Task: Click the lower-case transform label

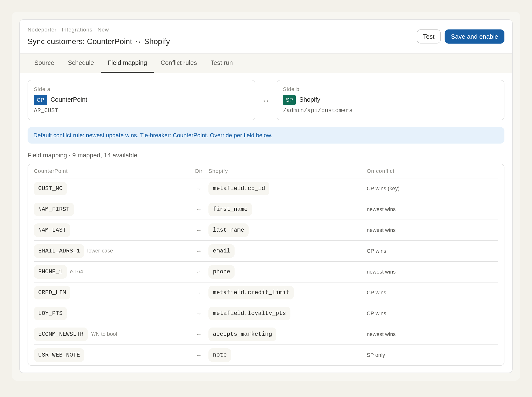Action: pyautogui.click(x=100, y=251)
